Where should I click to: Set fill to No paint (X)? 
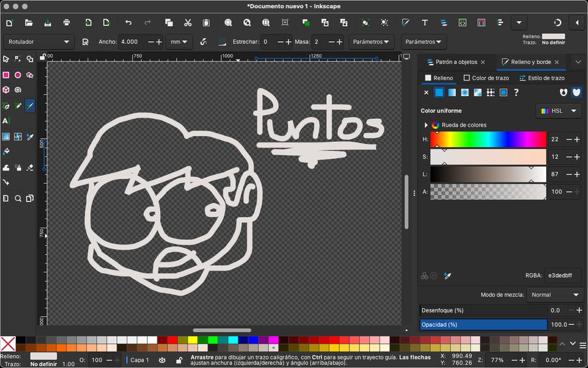tap(426, 92)
